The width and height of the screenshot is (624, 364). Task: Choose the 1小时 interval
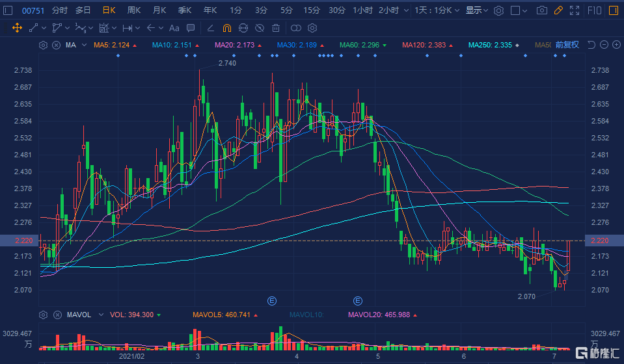[362, 10]
